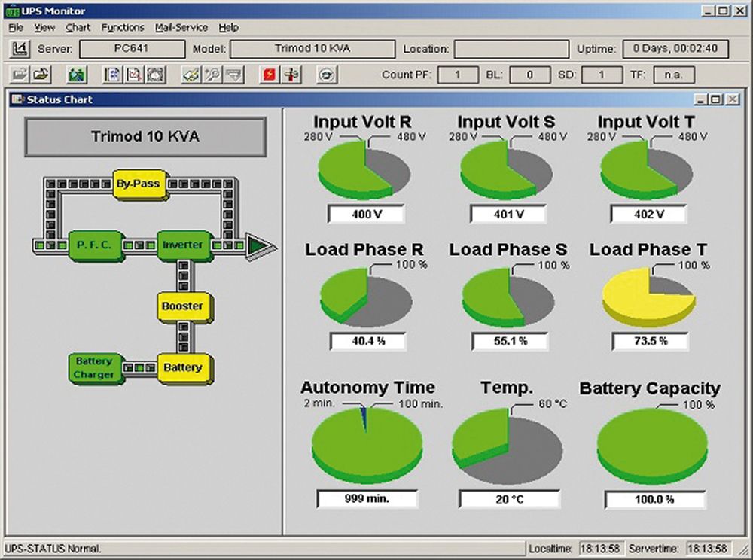
Task: Click the toolbar icon right of the red lightning bolt
Action: (x=291, y=75)
